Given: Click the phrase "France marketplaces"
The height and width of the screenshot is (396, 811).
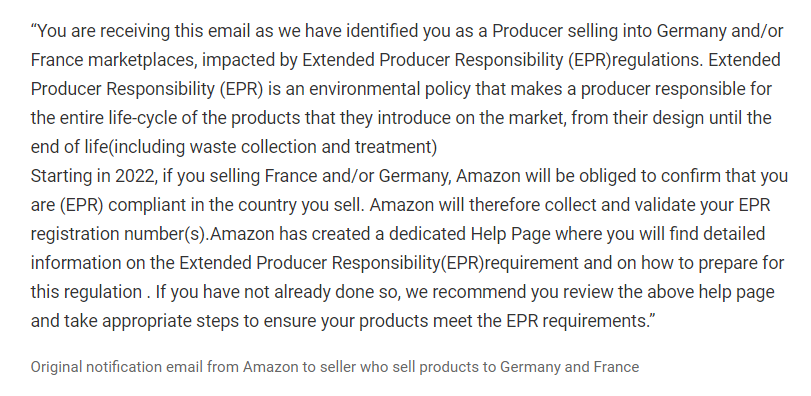Looking at the screenshot, I should click(x=114, y=60).
